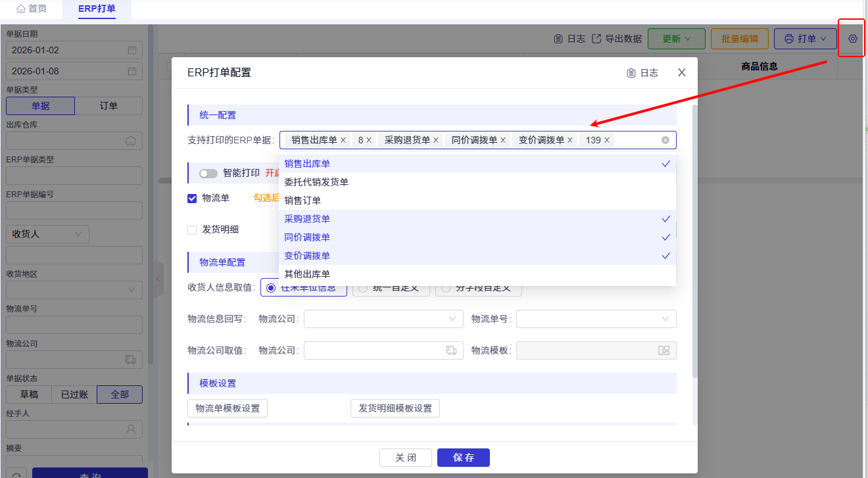The width and height of the screenshot is (868, 478).
Task: Clear all selected ERP单据 tags
Action: click(665, 140)
